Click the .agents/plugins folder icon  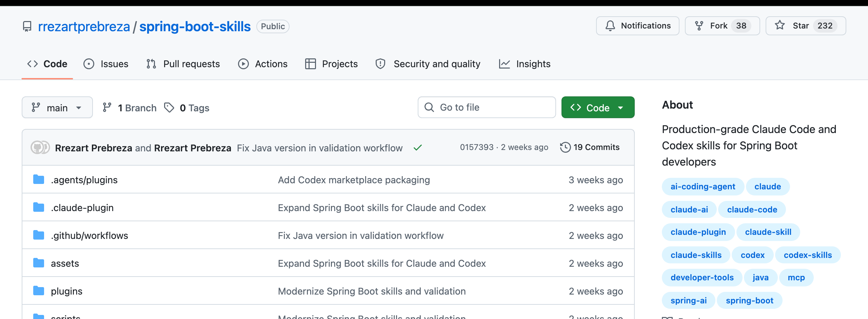pos(39,179)
